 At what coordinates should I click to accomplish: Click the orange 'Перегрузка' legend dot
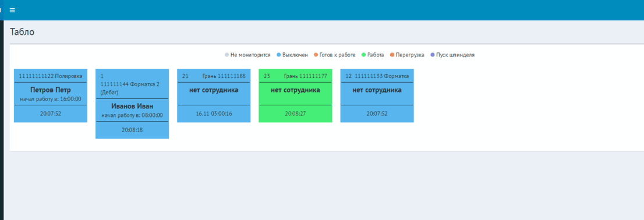pyautogui.click(x=392, y=55)
